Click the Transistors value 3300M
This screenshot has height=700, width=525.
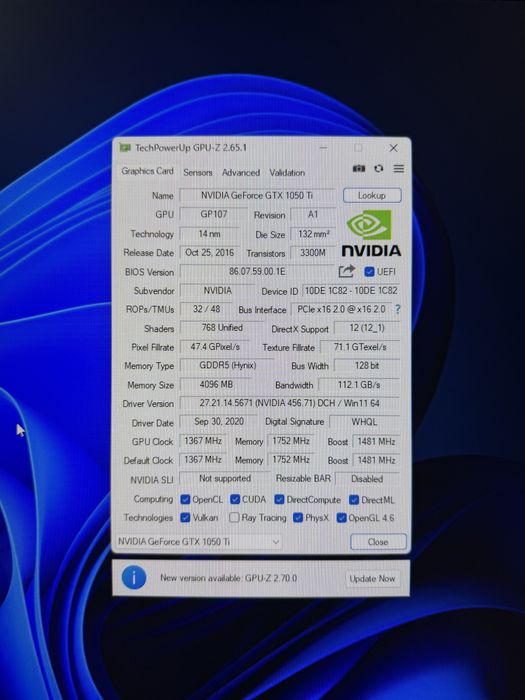[312, 253]
